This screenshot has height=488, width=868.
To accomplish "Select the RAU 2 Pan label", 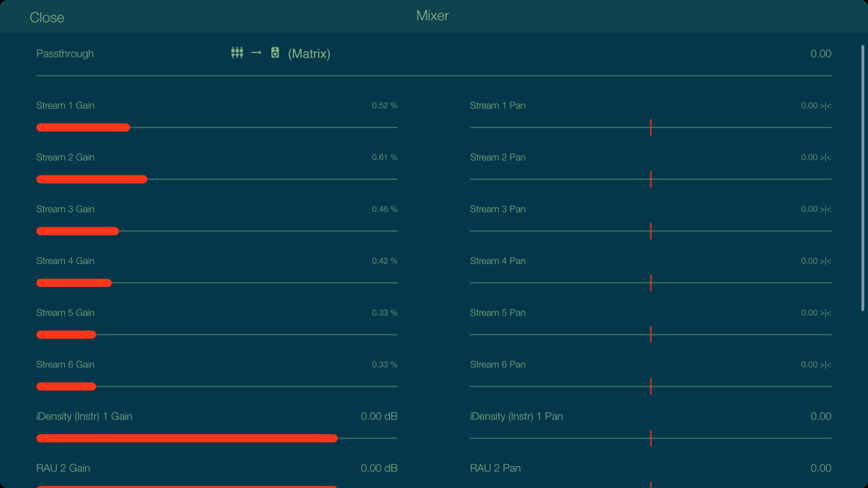I will 495,468.
